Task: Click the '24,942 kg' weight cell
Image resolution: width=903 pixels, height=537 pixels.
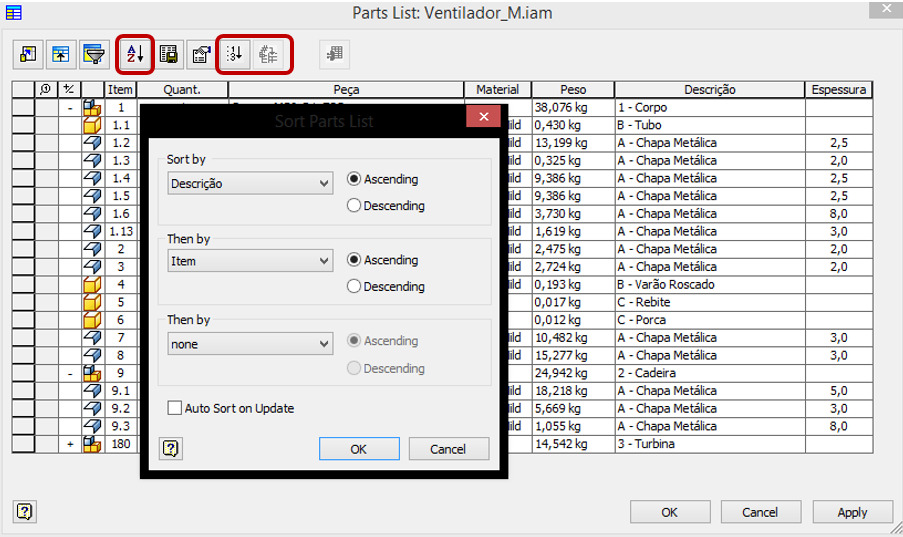Action: point(573,373)
